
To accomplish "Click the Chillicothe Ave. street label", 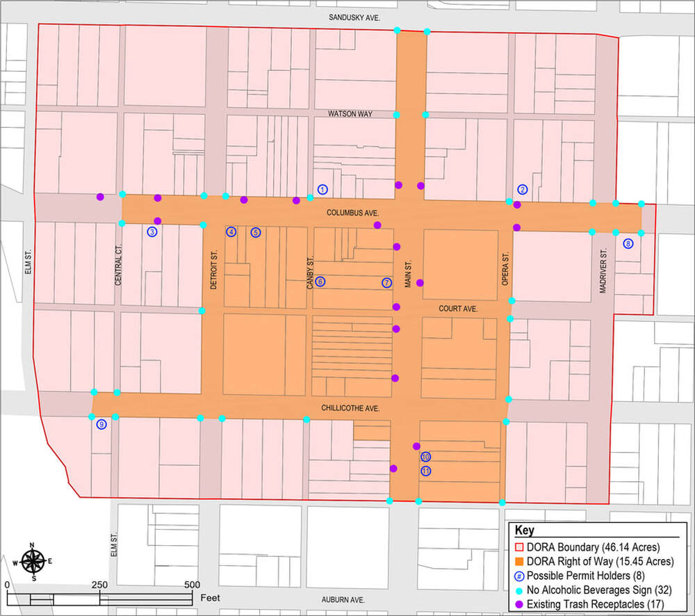I will click(350, 409).
